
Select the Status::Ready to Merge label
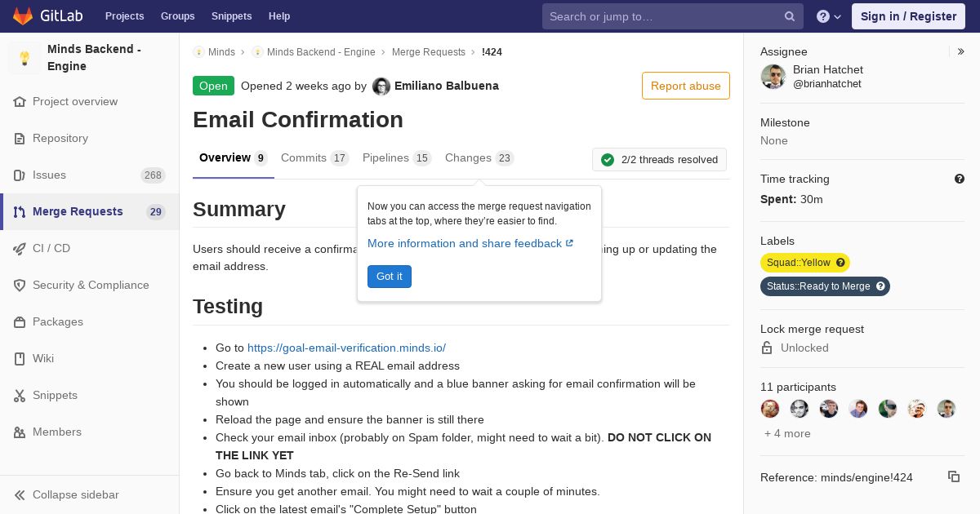[825, 286]
